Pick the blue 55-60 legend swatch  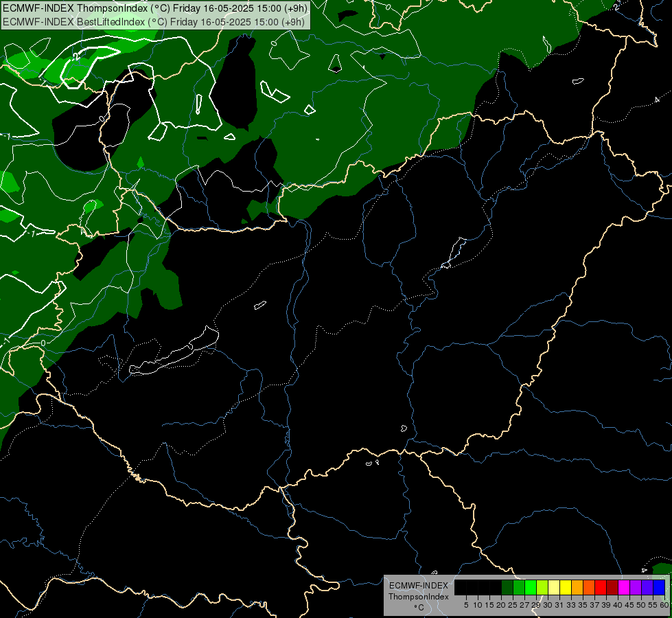(659, 588)
